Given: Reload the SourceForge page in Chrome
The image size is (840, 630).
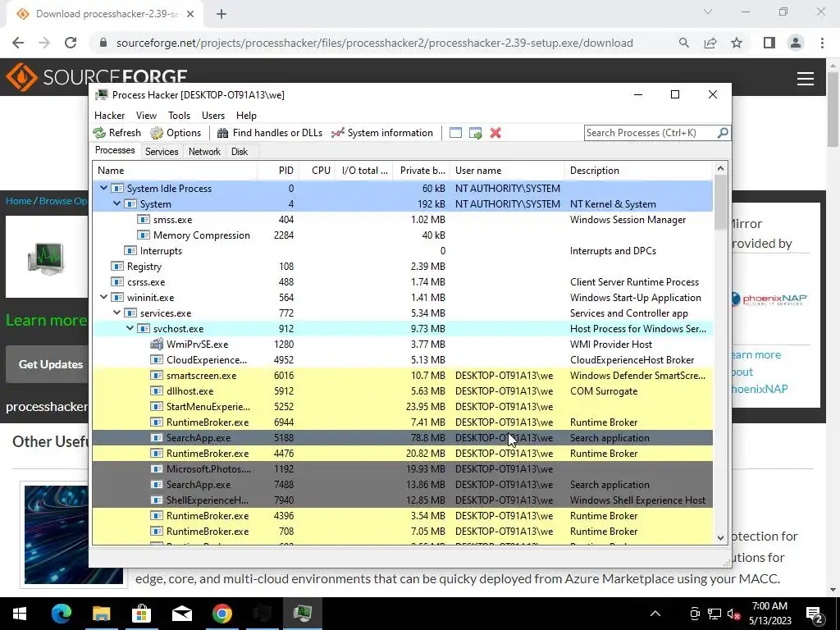Looking at the screenshot, I should [71, 43].
